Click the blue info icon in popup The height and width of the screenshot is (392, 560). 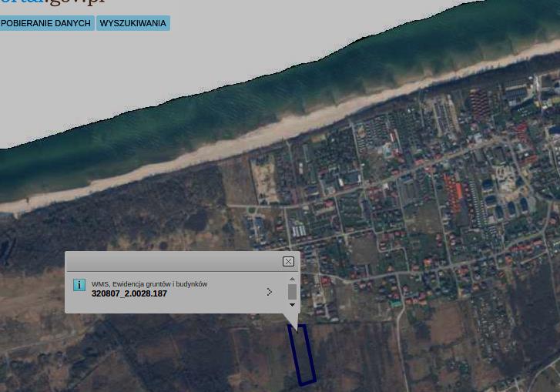pyautogui.click(x=79, y=285)
